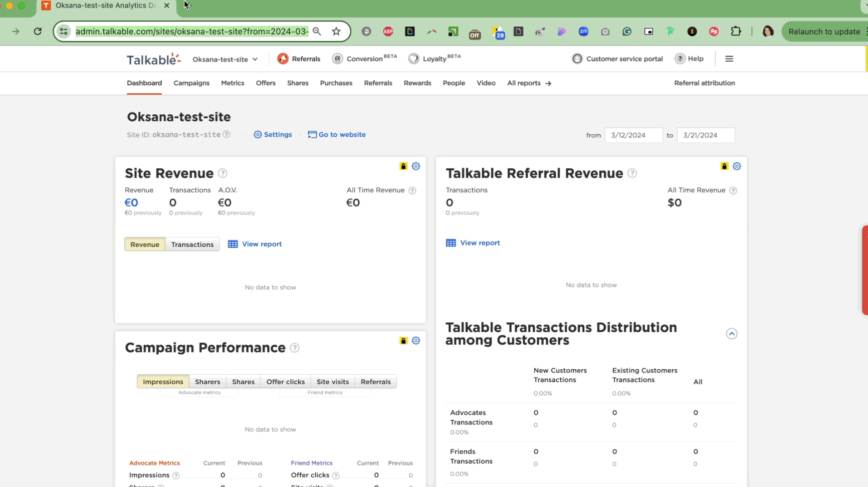This screenshot has height=487, width=868.
Task: Click the Relaunch to update button
Action: coord(824,31)
